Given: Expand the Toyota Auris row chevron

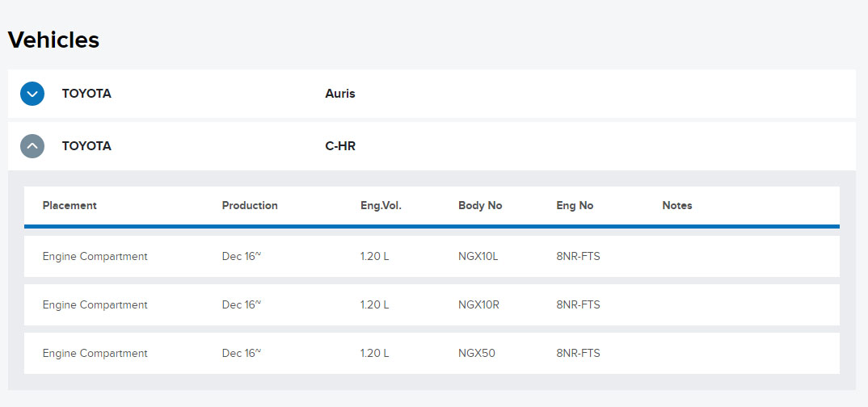Looking at the screenshot, I should pyautogui.click(x=32, y=94).
